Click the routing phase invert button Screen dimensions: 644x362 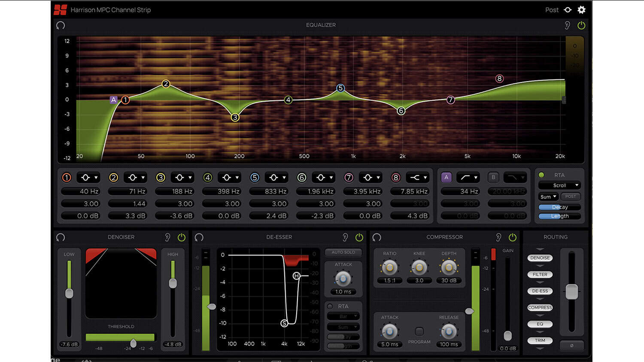571,345
